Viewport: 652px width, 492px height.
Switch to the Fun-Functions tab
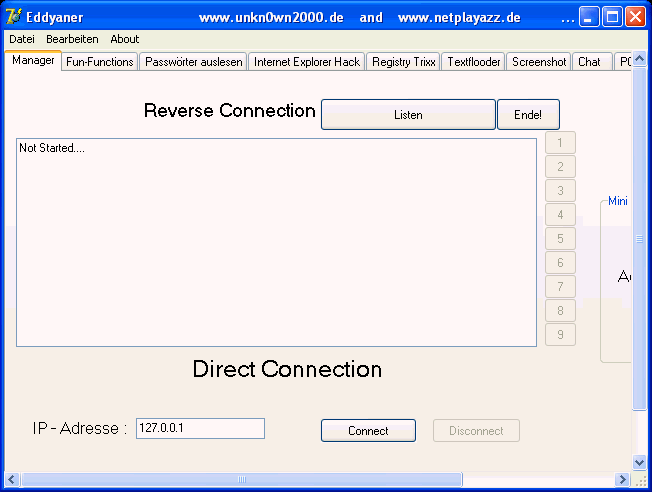(x=99, y=62)
